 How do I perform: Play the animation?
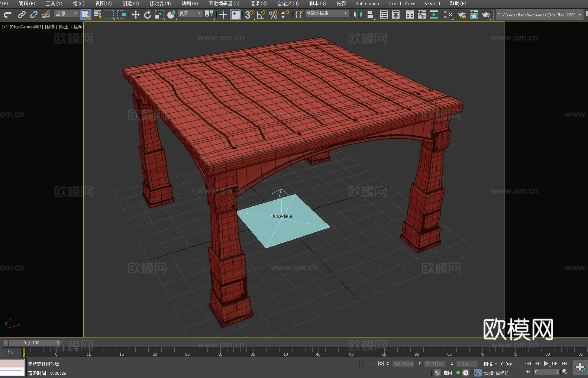pyautogui.click(x=546, y=364)
